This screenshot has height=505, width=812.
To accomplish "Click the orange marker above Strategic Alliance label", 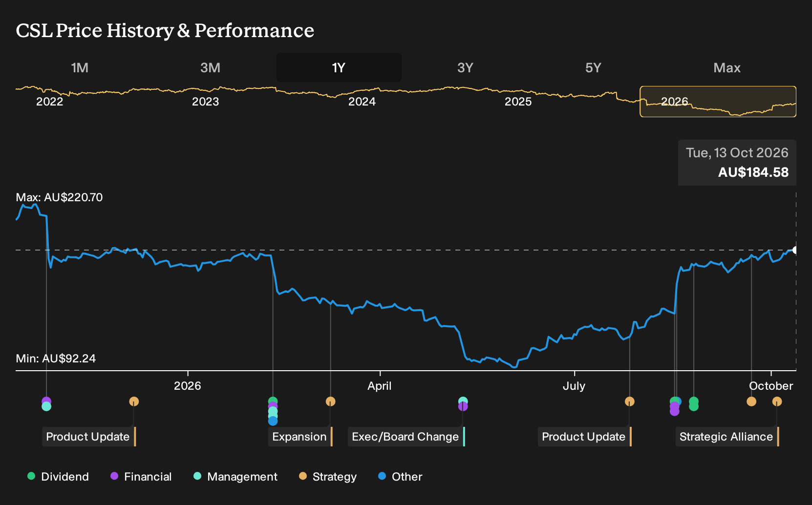I will (777, 401).
